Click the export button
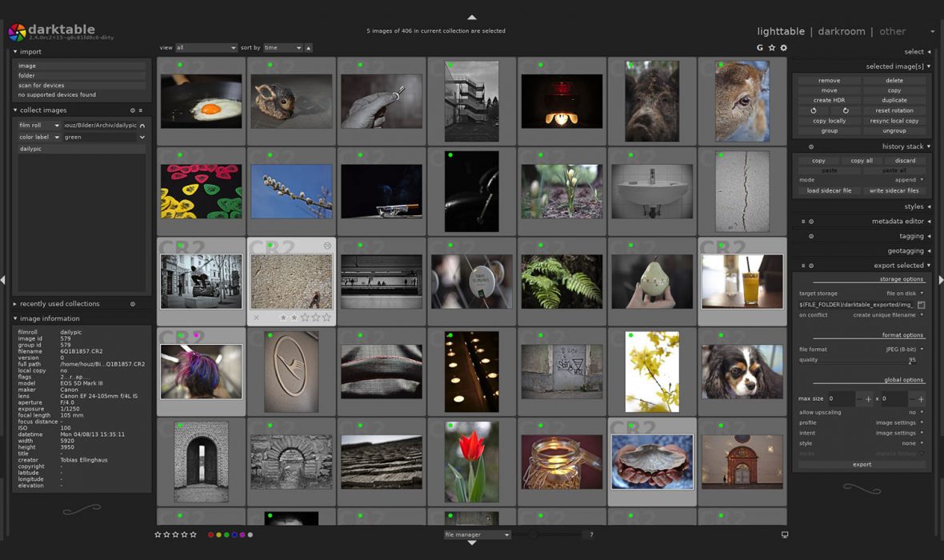The width and height of the screenshot is (944, 560). [x=862, y=464]
